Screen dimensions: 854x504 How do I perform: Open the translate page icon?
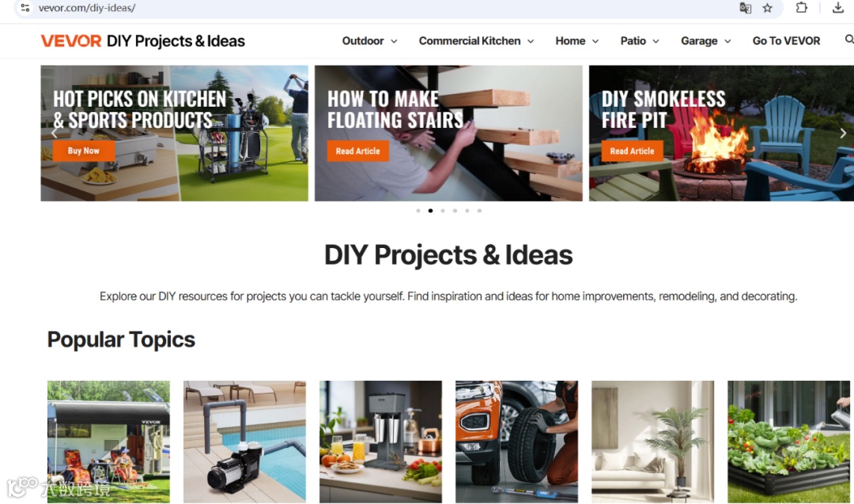(x=745, y=8)
